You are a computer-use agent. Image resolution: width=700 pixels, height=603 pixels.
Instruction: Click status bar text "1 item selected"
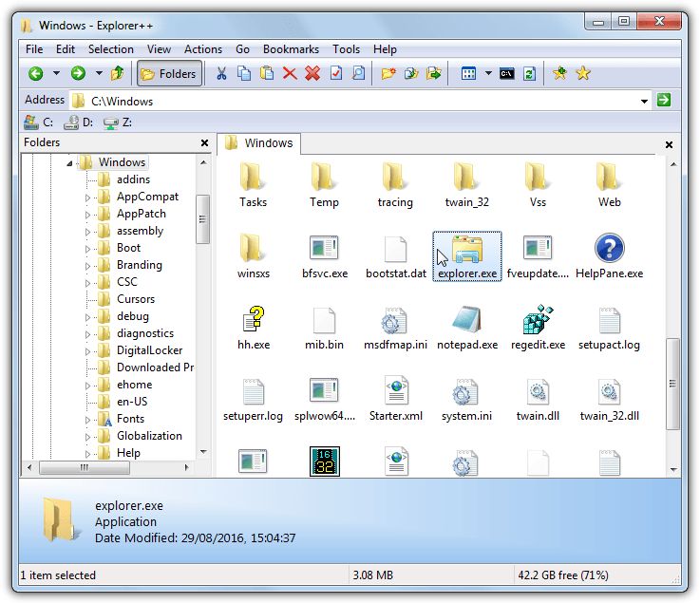click(x=58, y=575)
